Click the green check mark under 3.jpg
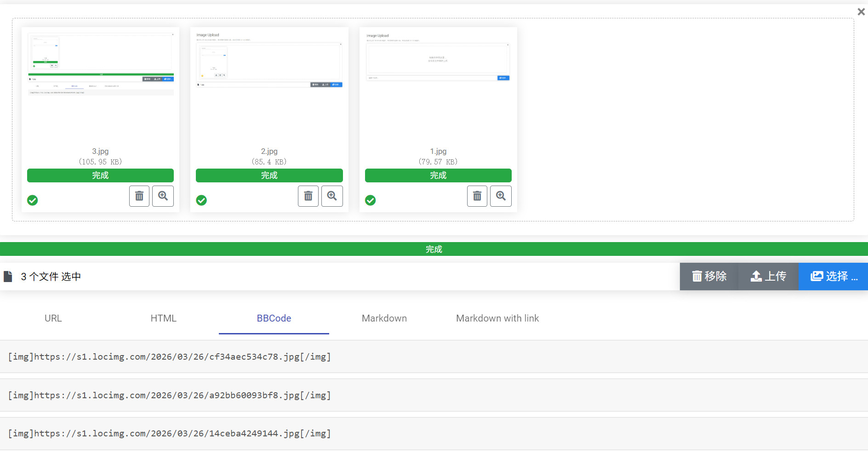Viewport: 868px width, 452px height. (33, 200)
